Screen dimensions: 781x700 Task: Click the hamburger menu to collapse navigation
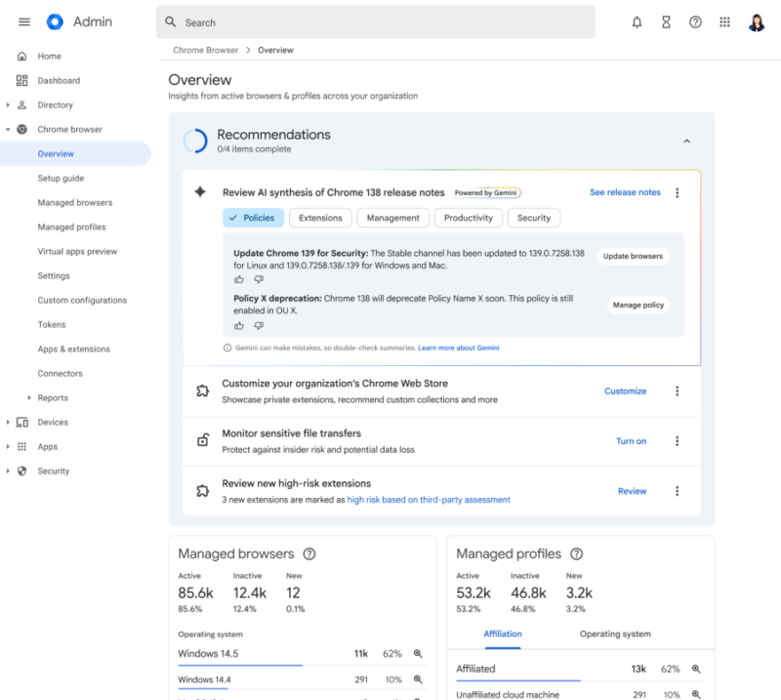[24, 21]
